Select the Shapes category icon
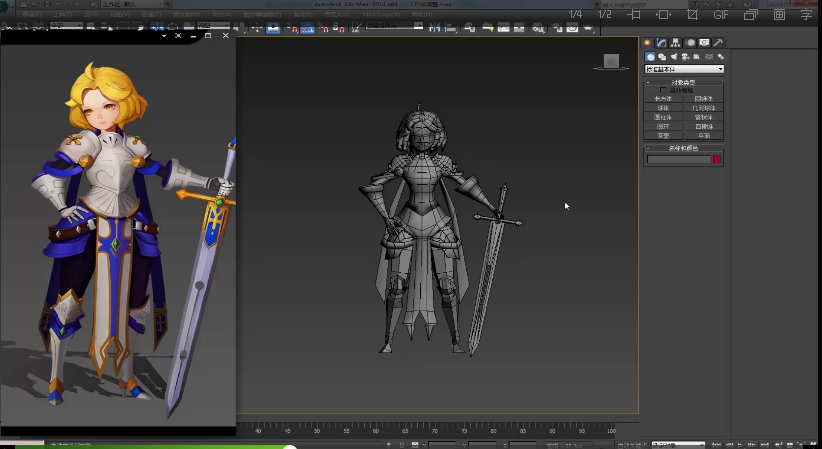Viewport: 822px width, 449px height. [x=661, y=57]
